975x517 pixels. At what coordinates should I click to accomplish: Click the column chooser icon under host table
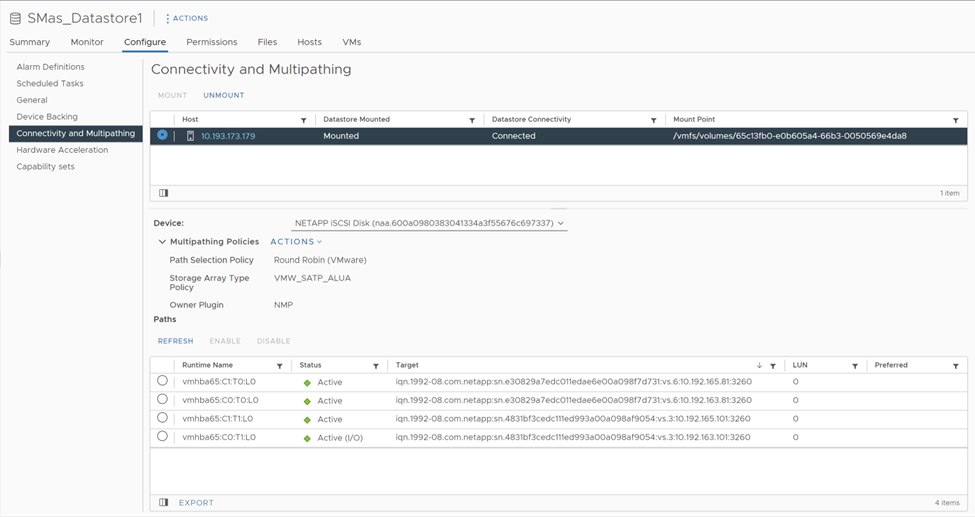164,193
